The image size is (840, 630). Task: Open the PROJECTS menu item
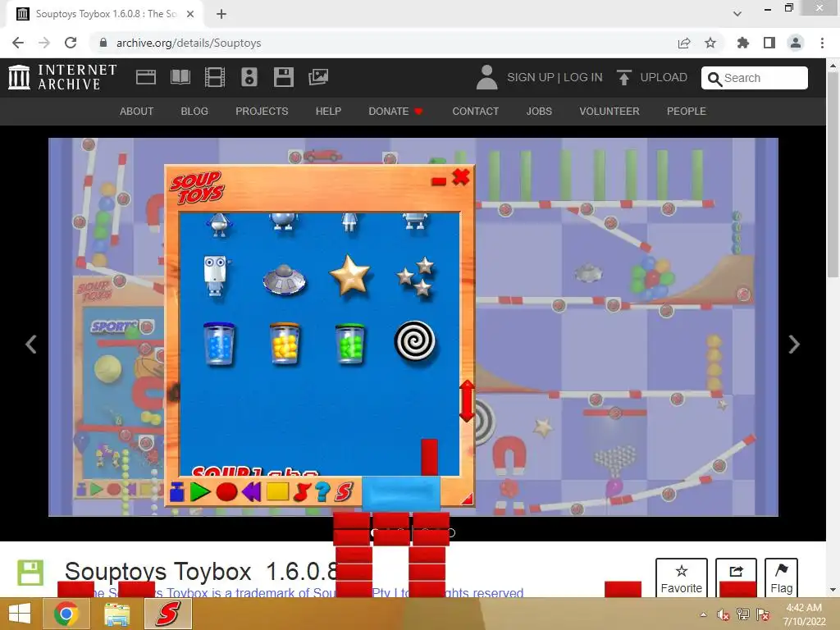pos(262,111)
